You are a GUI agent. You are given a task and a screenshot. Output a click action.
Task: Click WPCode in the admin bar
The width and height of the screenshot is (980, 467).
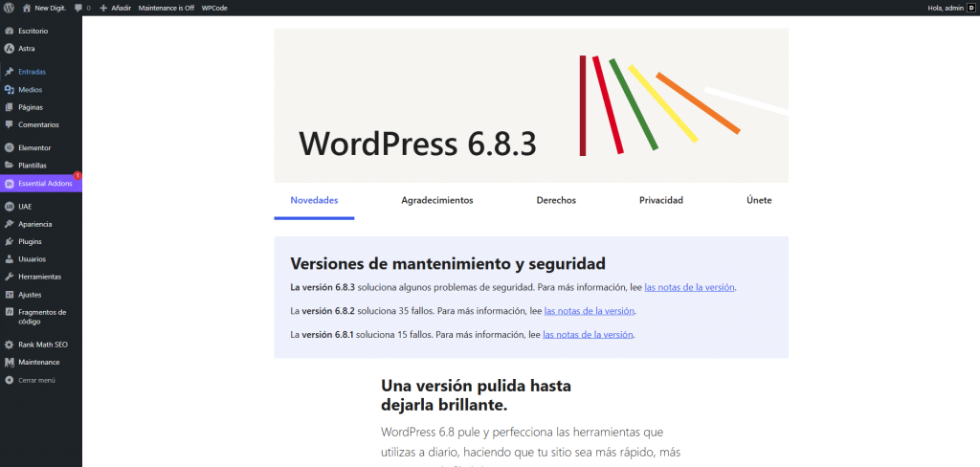coord(213,8)
